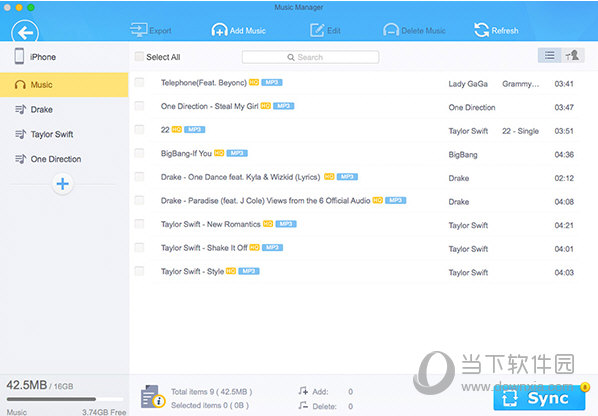Click the Edit label
The height and width of the screenshot is (416, 598).
[334, 31]
